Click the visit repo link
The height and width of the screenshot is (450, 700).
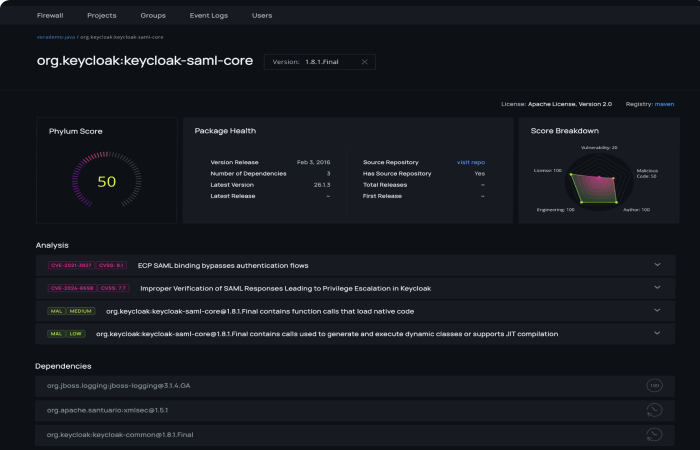pos(471,162)
